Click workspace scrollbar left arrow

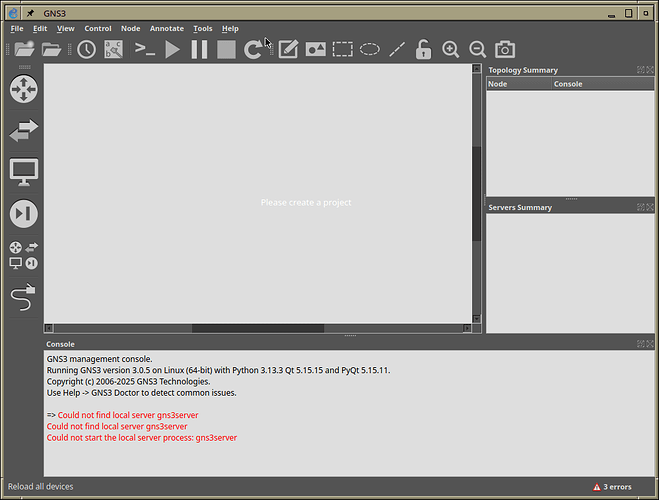[49, 328]
